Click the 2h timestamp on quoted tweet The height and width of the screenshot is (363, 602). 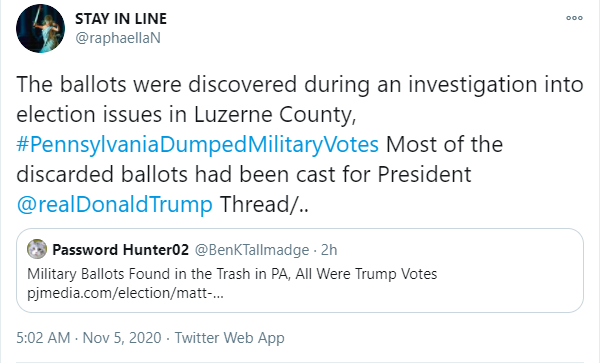(329, 250)
